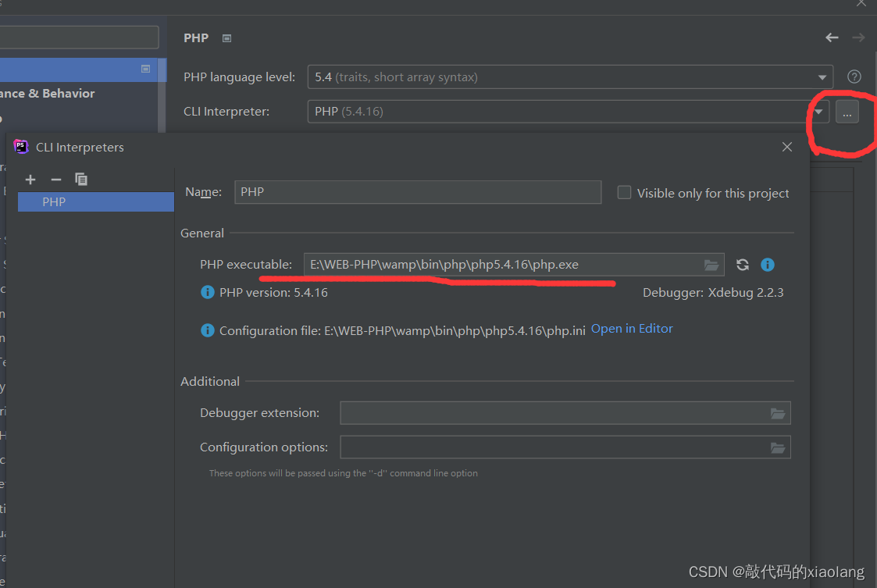Viewport: 877px width, 588px height.
Task: Click the PhpStorm logo in CLI Interpreters title
Action: [20, 147]
